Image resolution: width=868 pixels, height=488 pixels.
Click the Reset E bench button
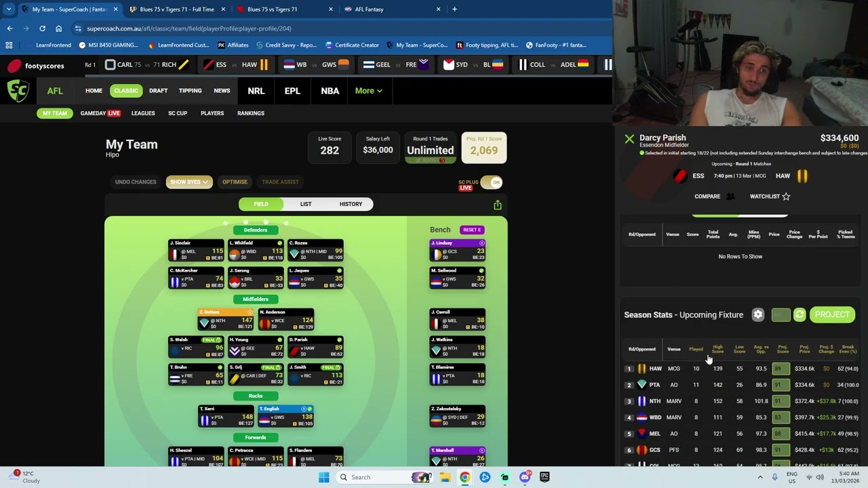pyautogui.click(x=472, y=230)
